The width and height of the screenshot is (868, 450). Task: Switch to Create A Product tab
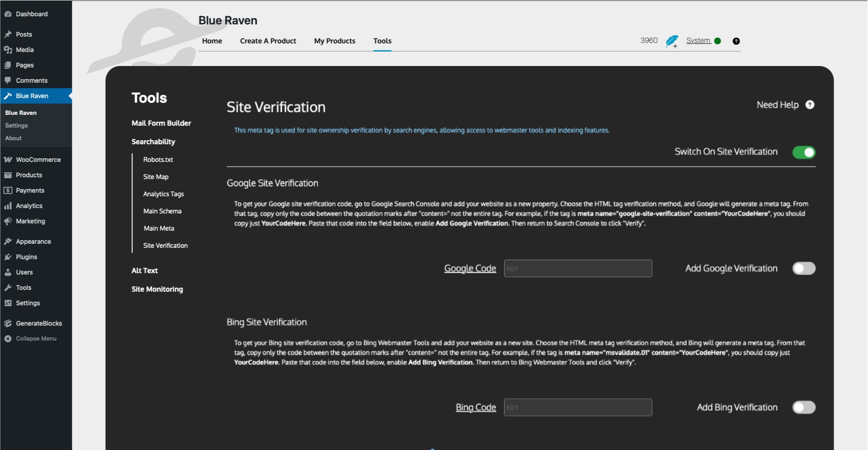[268, 41]
